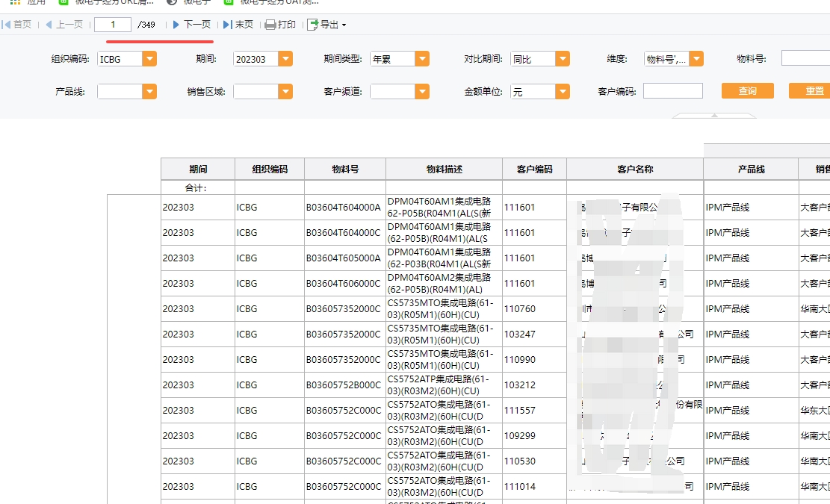Open the 组织编码 dropdown showing ICBG
This screenshot has height=504, width=830.
[150, 59]
